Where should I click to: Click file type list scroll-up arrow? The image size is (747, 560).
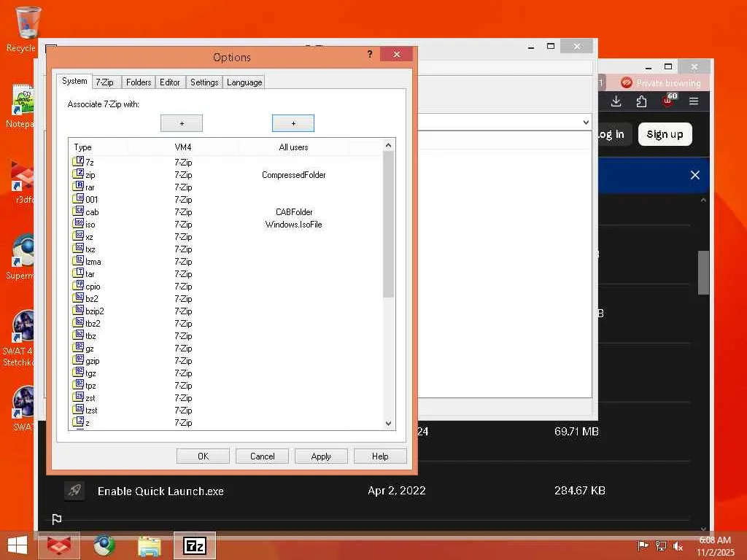pyautogui.click(x=388, y=145)
